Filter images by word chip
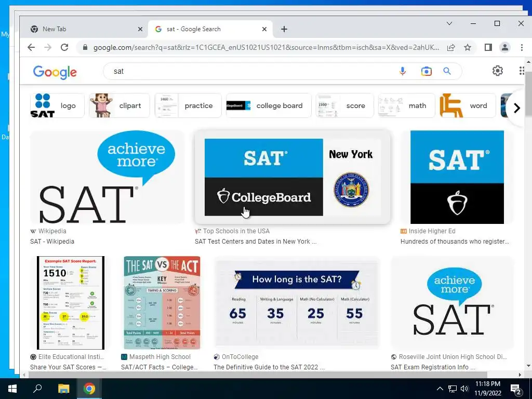The height and width of the screenshot is (399, 532). tap(468, 105)
